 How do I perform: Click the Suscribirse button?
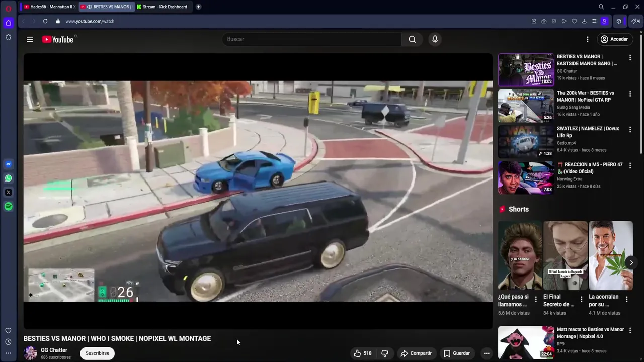[x=97, y=353]
